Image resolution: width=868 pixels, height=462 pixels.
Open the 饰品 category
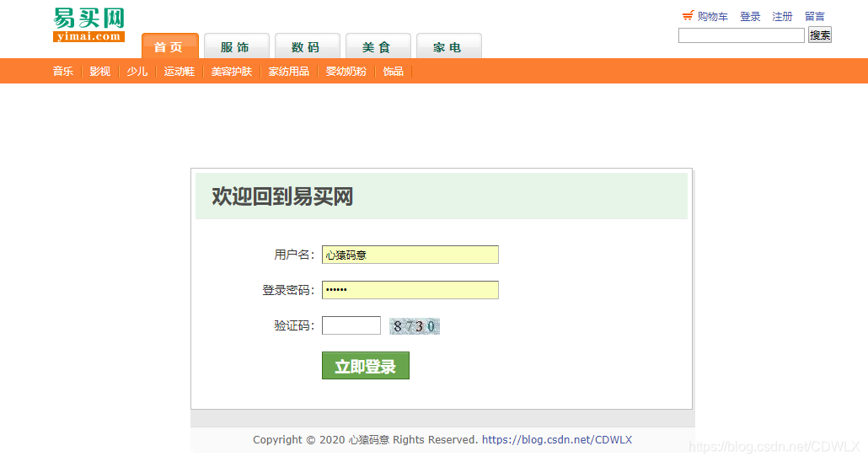[393, 72]
